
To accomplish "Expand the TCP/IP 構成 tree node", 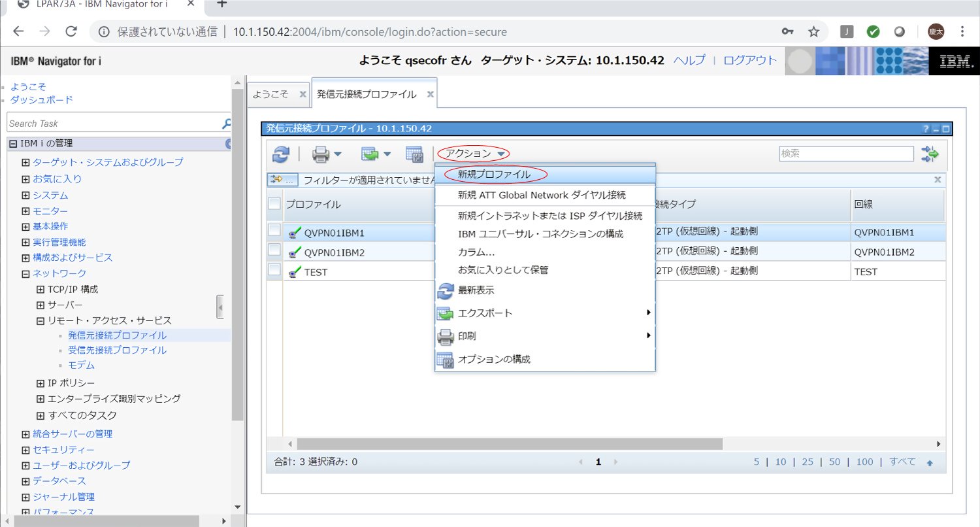I will (x=41, y=289).
